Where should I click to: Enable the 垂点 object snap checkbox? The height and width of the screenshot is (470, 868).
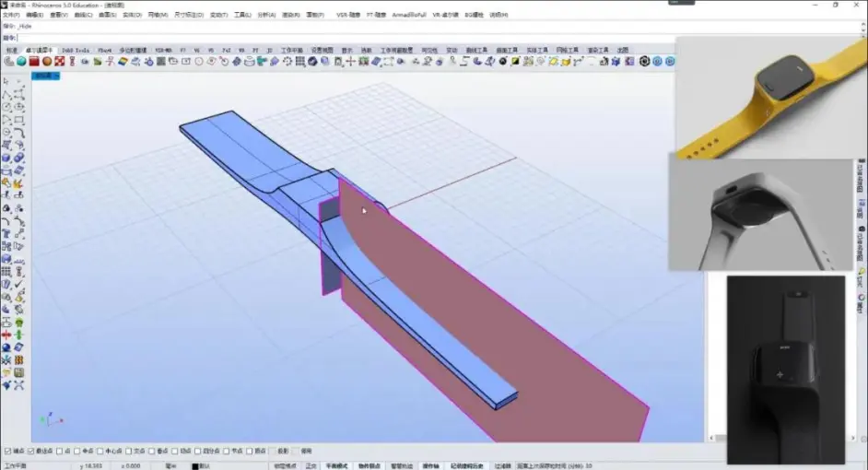(x=151, y=452)
